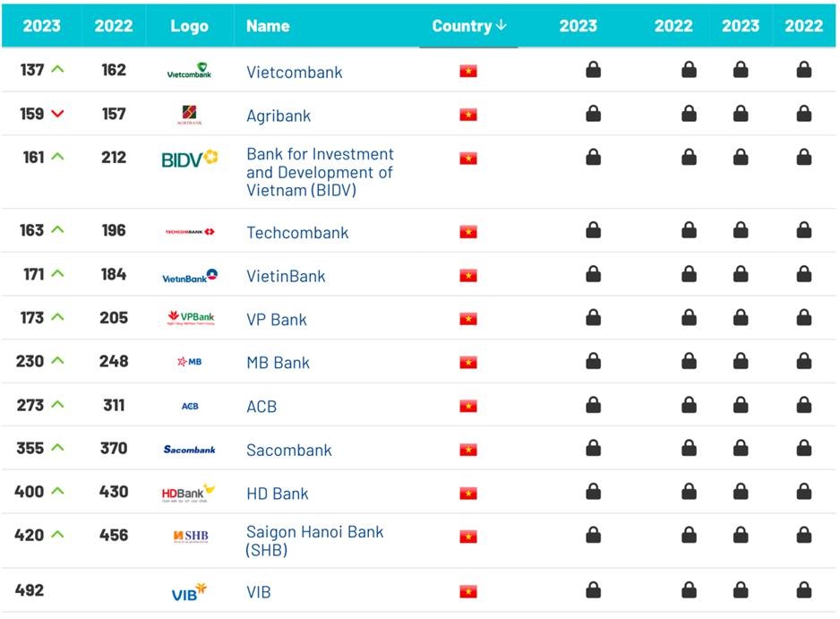Open the Sacombank name link
Viewport: 840px width, 619px height.
tap(288, 451)
